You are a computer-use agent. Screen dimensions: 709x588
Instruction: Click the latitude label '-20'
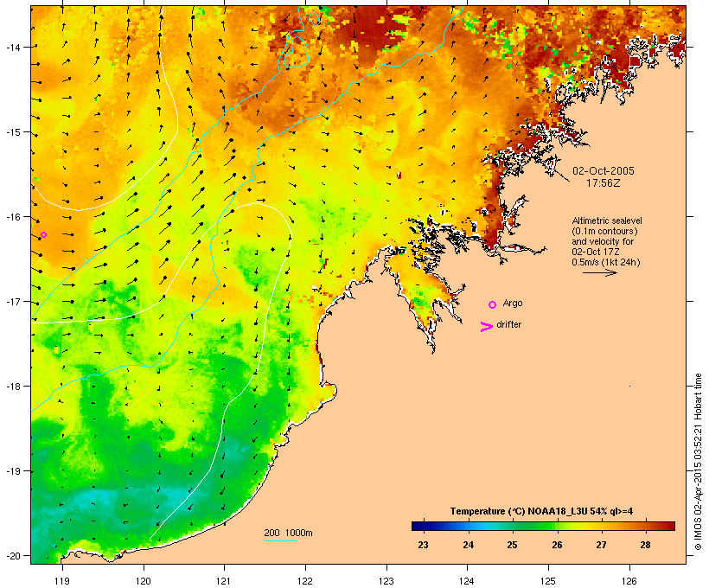point(12,556)
